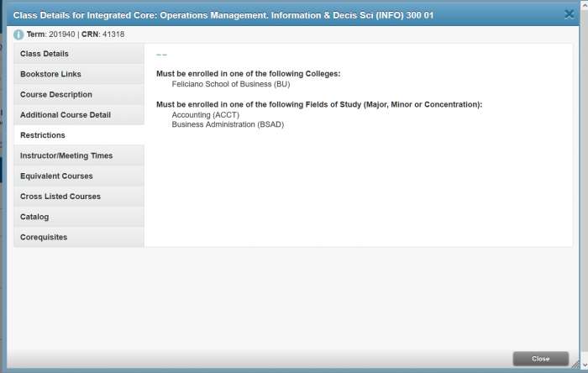The image size is (588, 373).
Task: Click the info icon beside Term
Action: click(18, 34)
